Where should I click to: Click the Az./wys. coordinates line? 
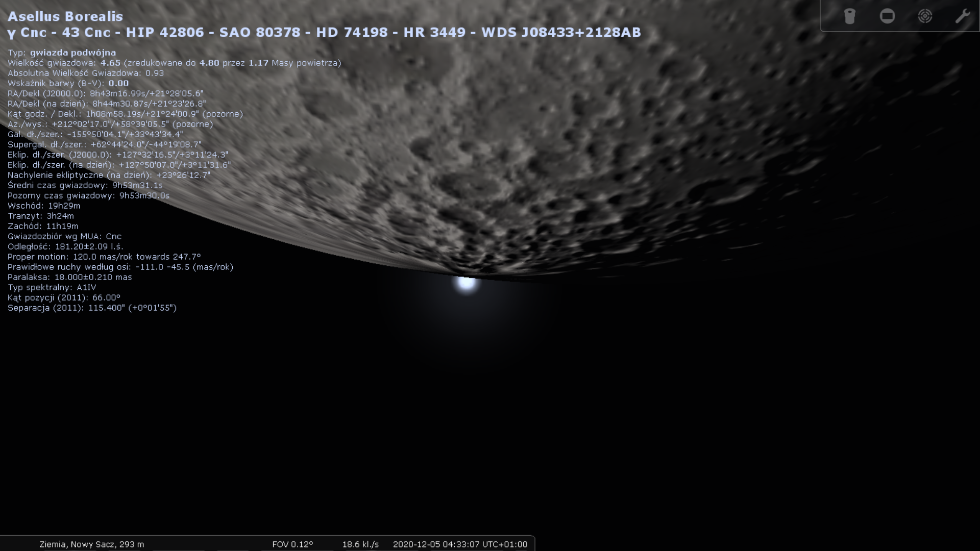pyautogui.click(x=110, y=124)
